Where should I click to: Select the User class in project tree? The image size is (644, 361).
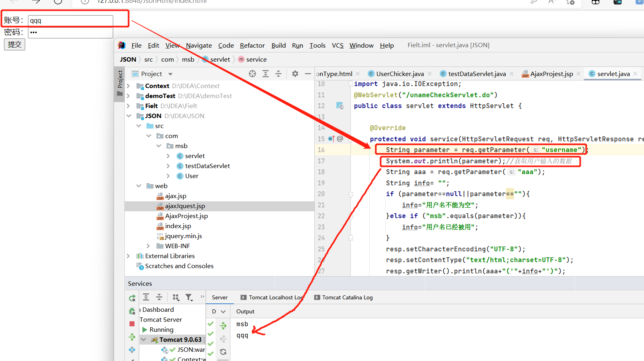[x=192, y=176]
